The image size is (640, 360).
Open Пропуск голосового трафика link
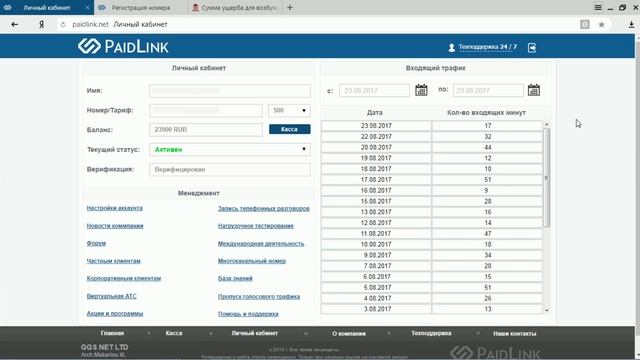coord(259,297)
